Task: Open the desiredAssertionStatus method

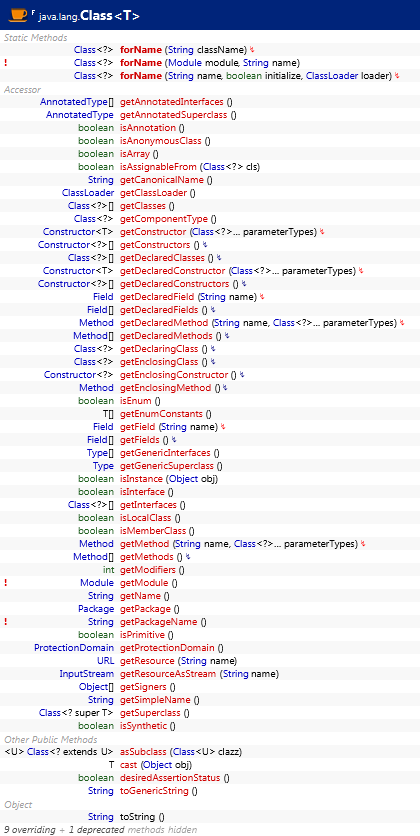Action: pos(170,778)
